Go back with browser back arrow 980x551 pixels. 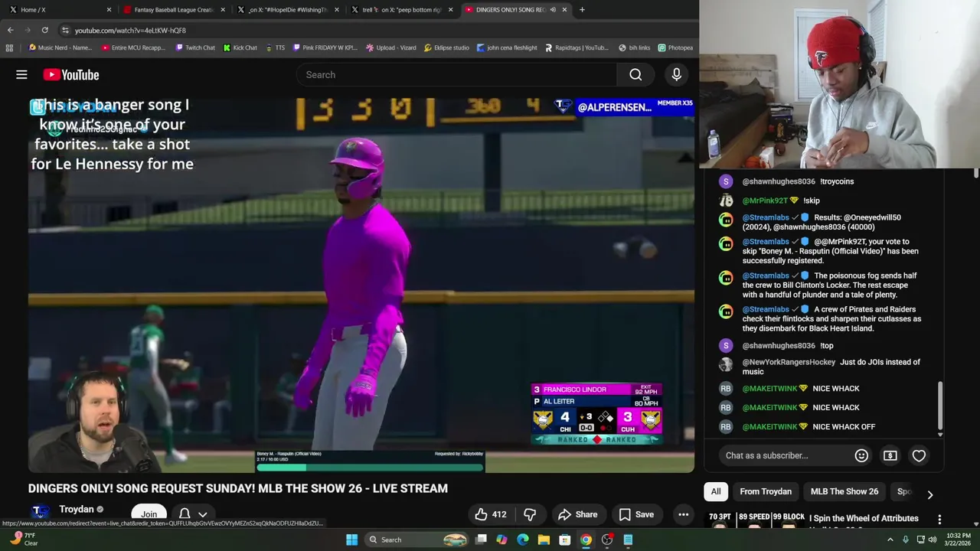(x=11, y=30)
